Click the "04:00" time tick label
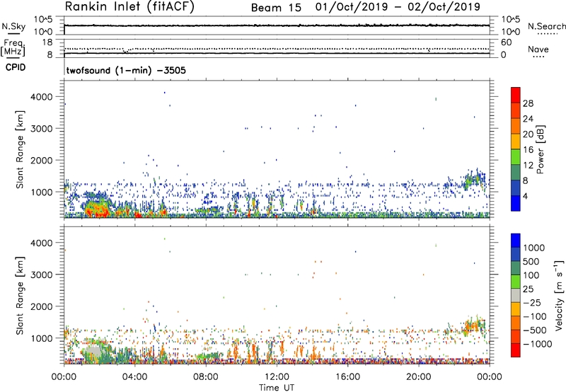Viewport: 566px width, 392px height. [134, 377]
